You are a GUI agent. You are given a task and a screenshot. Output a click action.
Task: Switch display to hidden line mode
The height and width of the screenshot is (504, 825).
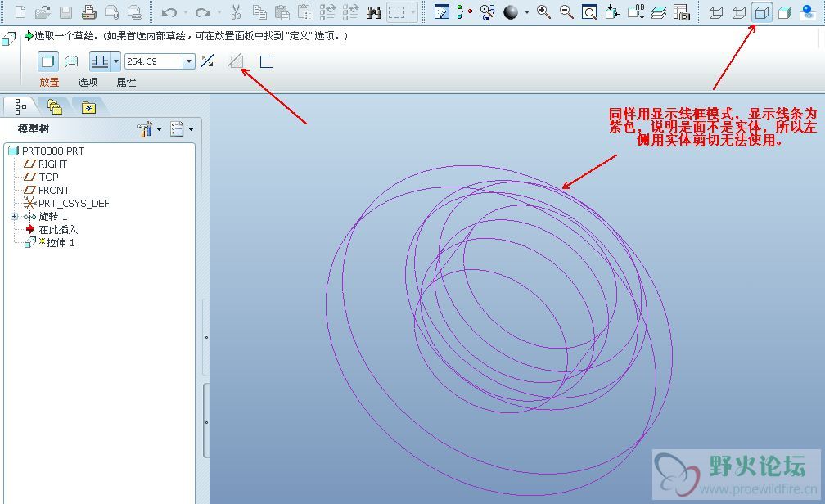739,12
